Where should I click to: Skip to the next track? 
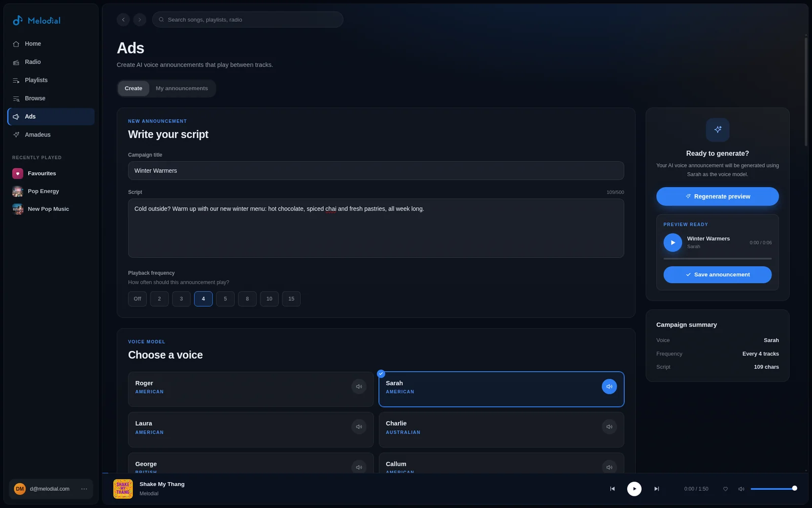pos(656,489)
